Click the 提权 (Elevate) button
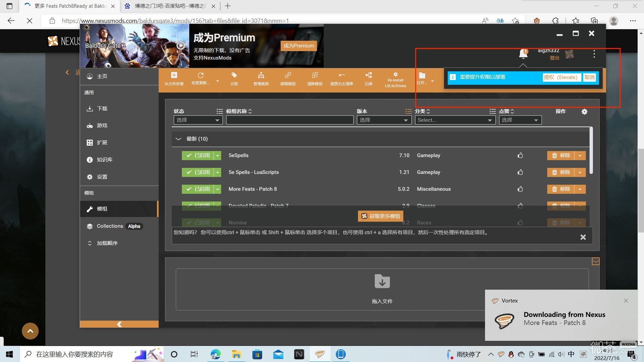The image size is (644, 362). [560, 77]
